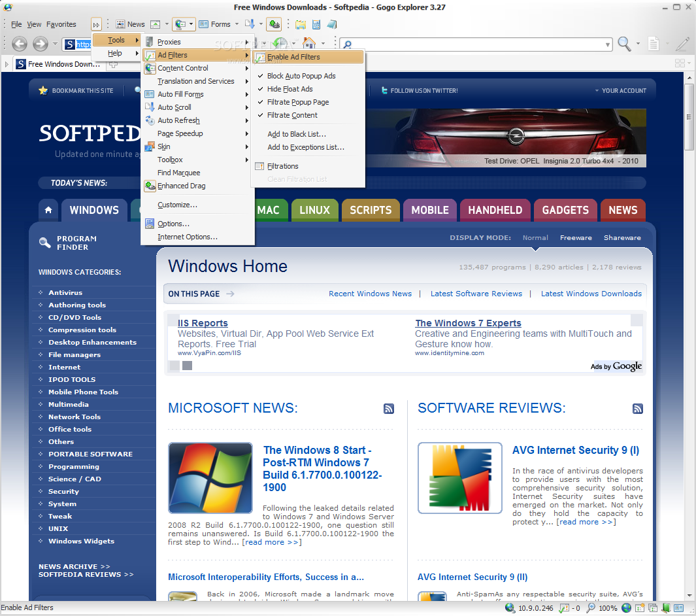Click IIS Reports ad link
696x616 pixels.
point(203,323)
